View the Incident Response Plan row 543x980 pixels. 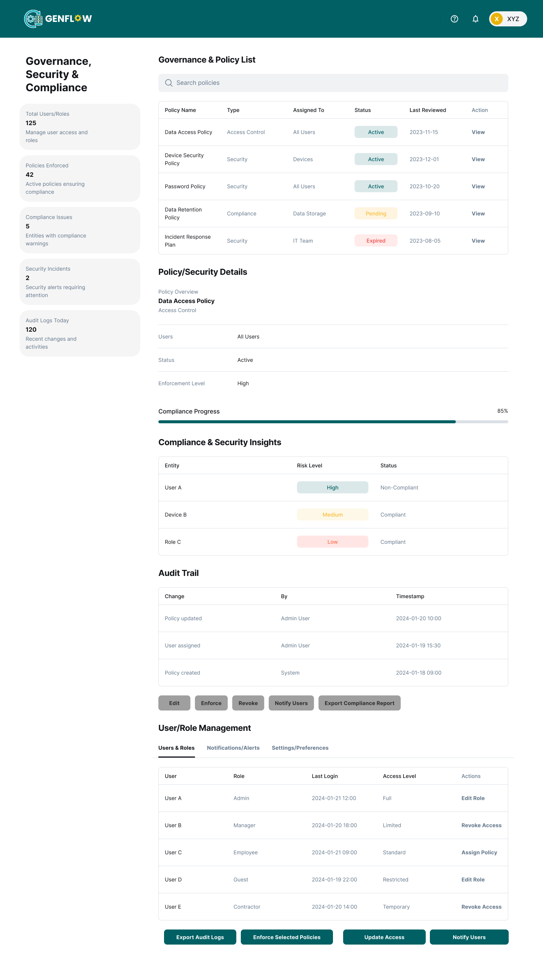[x=478, y=241]
